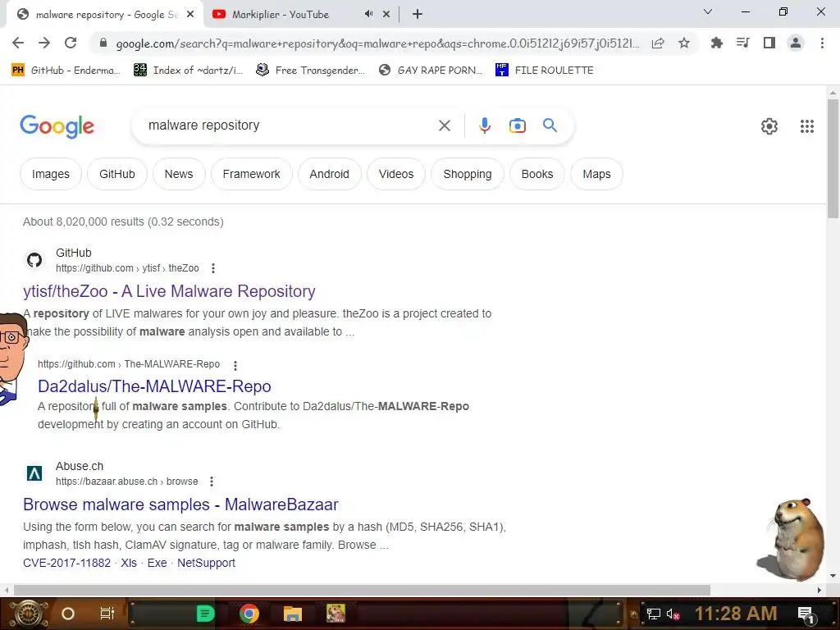Open the Chrome extensions puzzle icon
The image size is (840, 630).
pyautogui.click(x=716, y=43)
